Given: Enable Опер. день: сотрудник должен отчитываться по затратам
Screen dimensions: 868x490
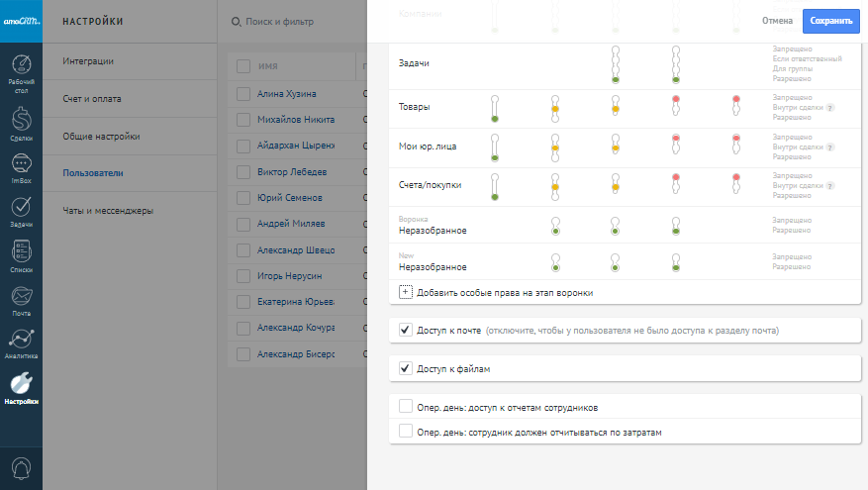Looking at the screenshot, I should point(405,431).
